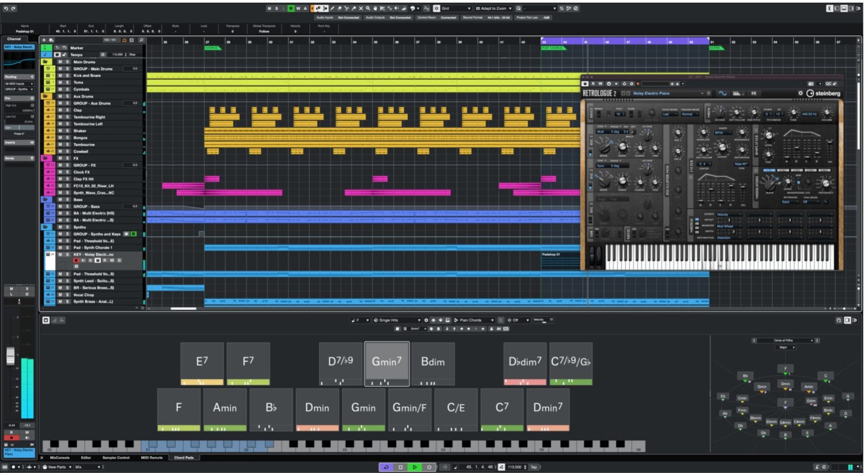868x473 pixels.
Task: Click the channel volume fader handle
Action: pyautogui.click(x=10, y=356)
